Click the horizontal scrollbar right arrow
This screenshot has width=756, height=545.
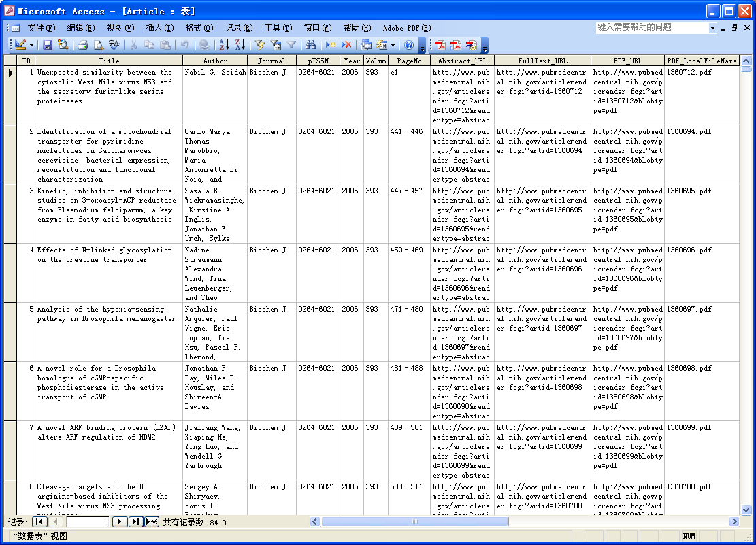734,522
